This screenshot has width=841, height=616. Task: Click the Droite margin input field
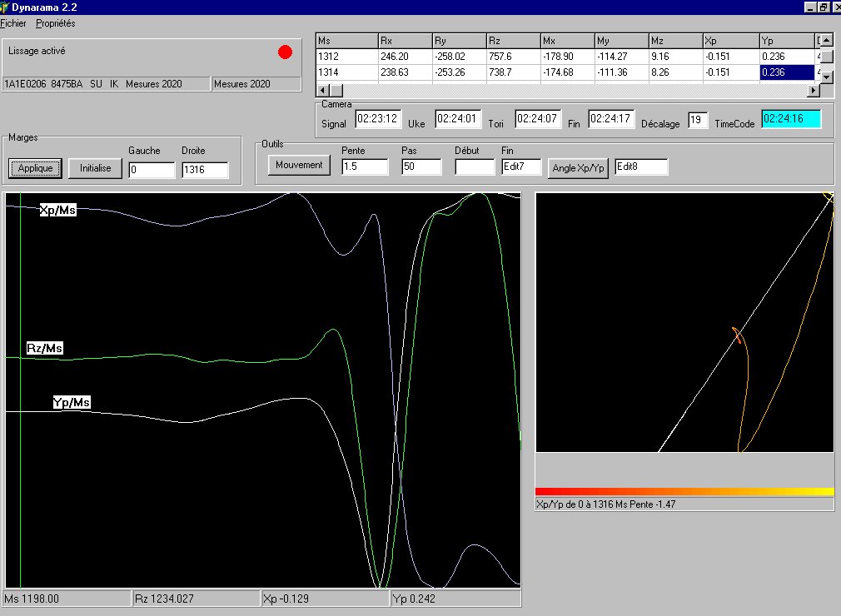pos(205,170)
